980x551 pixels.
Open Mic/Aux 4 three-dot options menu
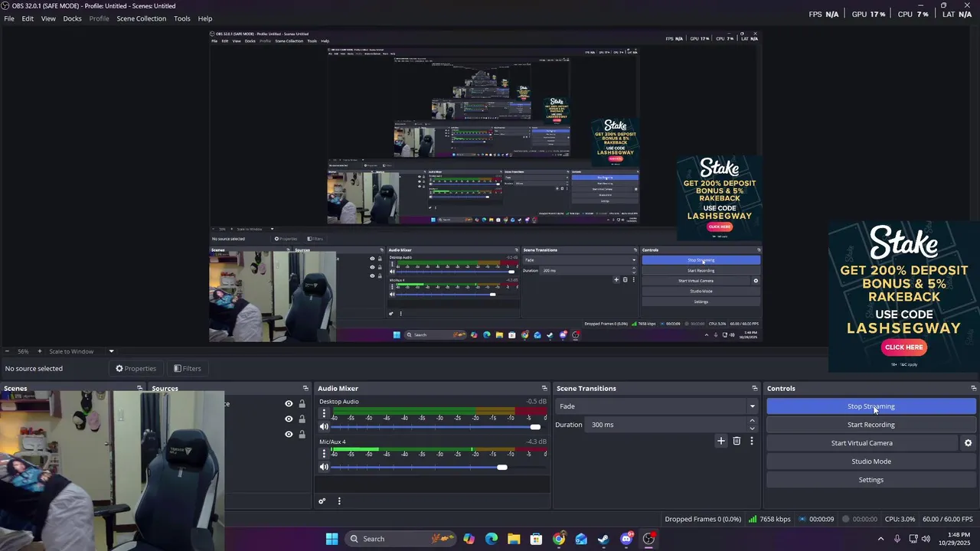[324, 454]
